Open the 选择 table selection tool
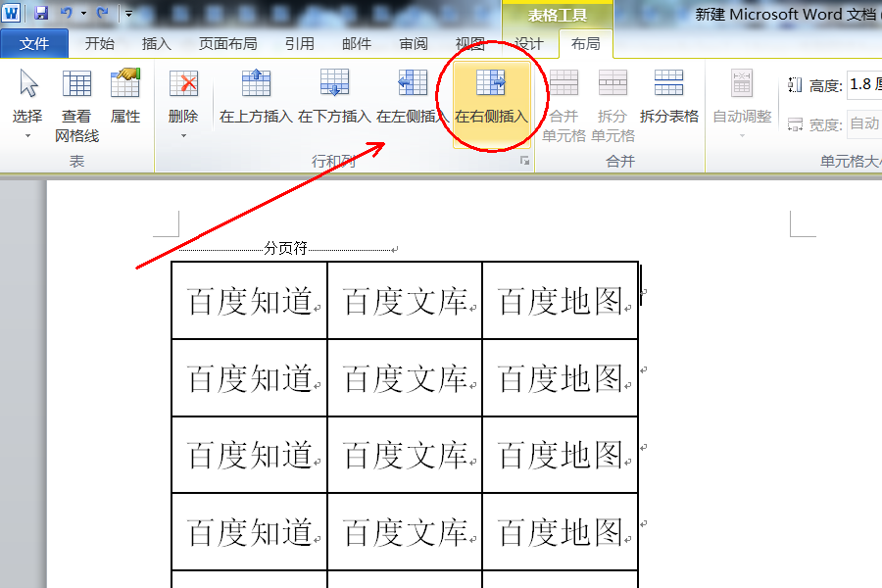This screenshot has height=588, width=882. pyautogui.click(x=27, y=96)
